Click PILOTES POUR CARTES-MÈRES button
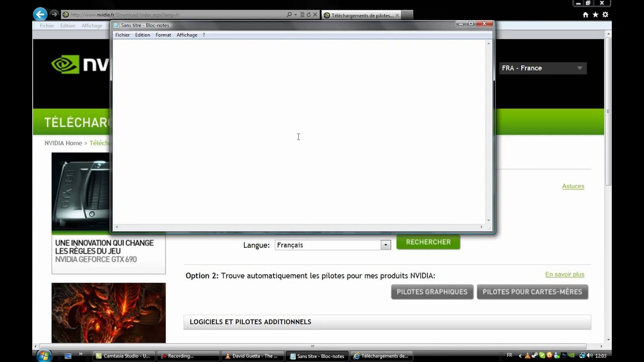The width and height of the screenshot is (644, 362). coord(532,292)
